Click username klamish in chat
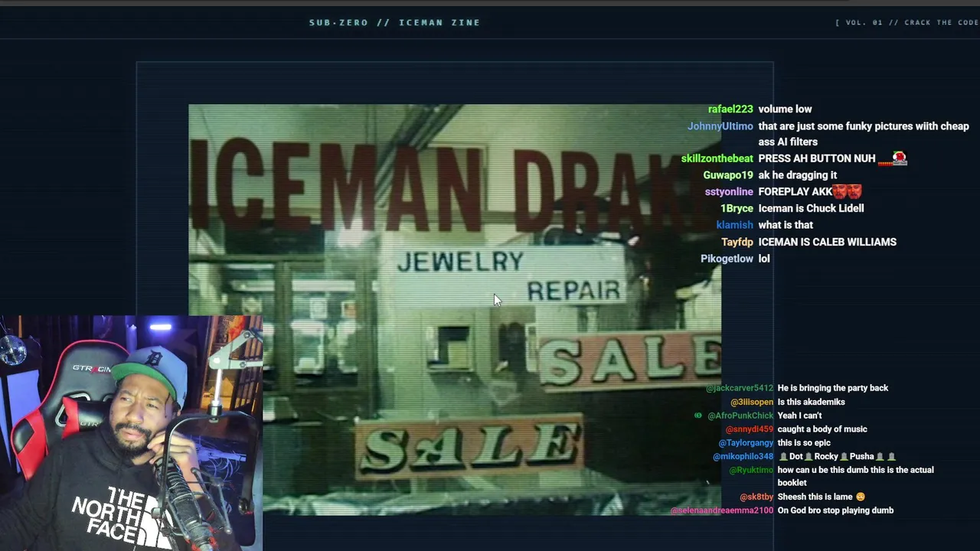The width and height of the screenshot is (980, 551). (735, 225)
